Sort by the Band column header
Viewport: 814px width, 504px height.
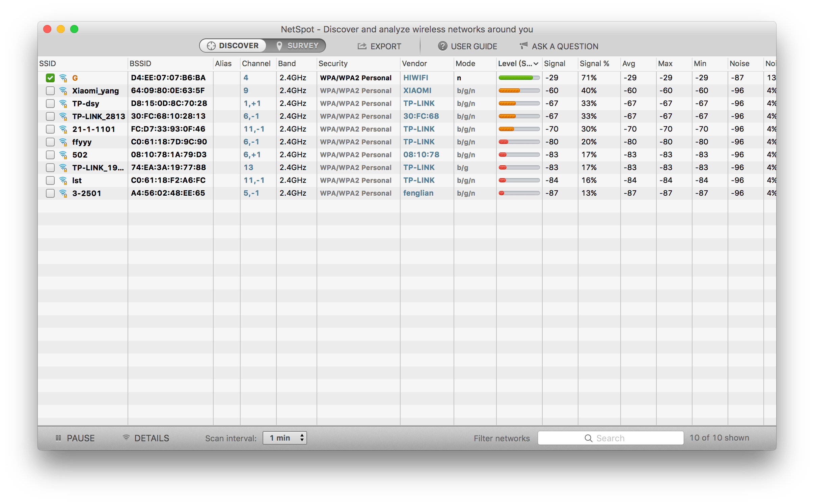tap(296, 63)
